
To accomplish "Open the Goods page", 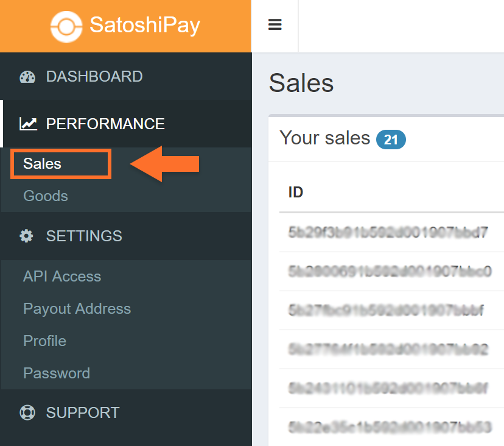I will tap(46, 196).
